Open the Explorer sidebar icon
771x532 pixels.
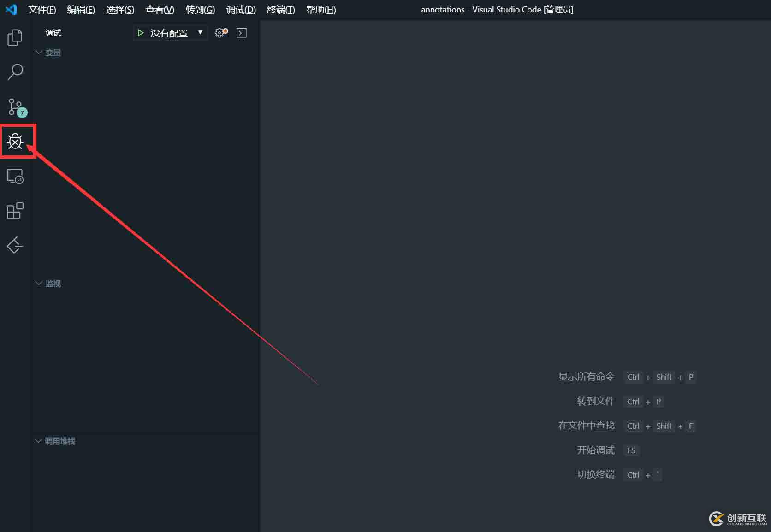click(15, 38)
